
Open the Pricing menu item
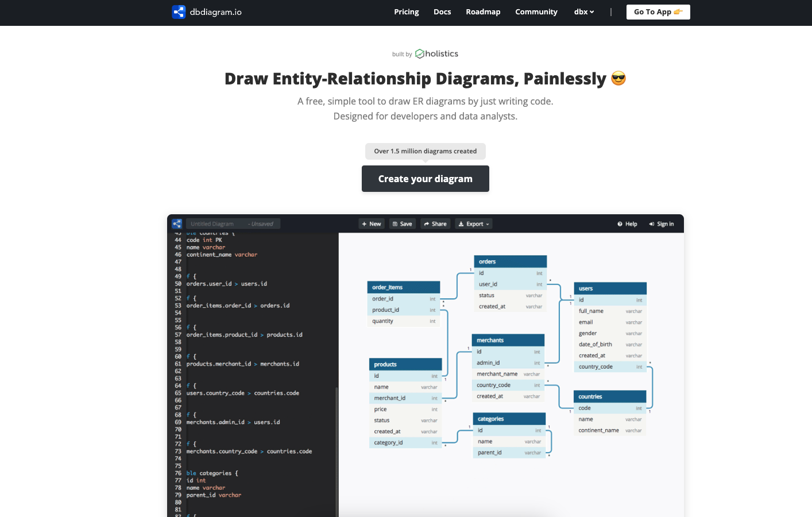point(406,11)
